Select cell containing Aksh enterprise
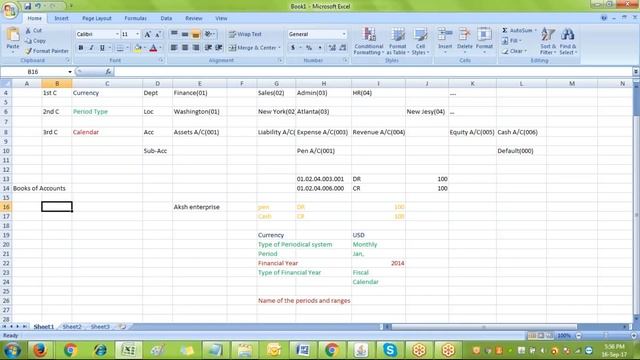The height and width of the screenshot is (360, 640). click(200, 207)
